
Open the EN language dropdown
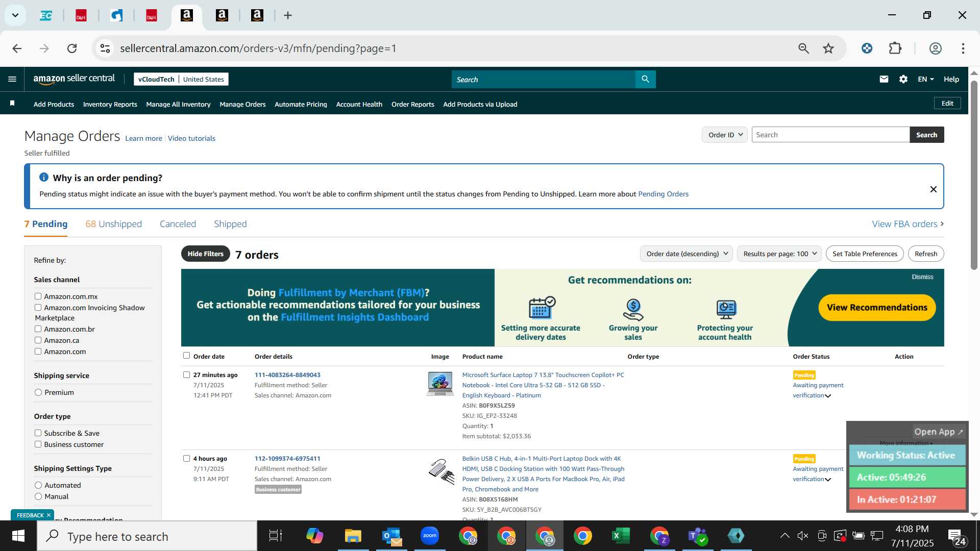pos(925,79)
